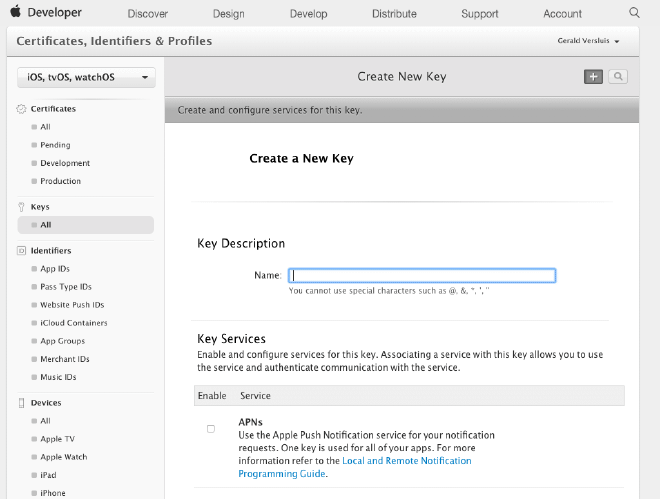660x499 pixels.
Task: Open the iOS, tvOS, watchOS platform dropdown
Action: tap(86, 77)
